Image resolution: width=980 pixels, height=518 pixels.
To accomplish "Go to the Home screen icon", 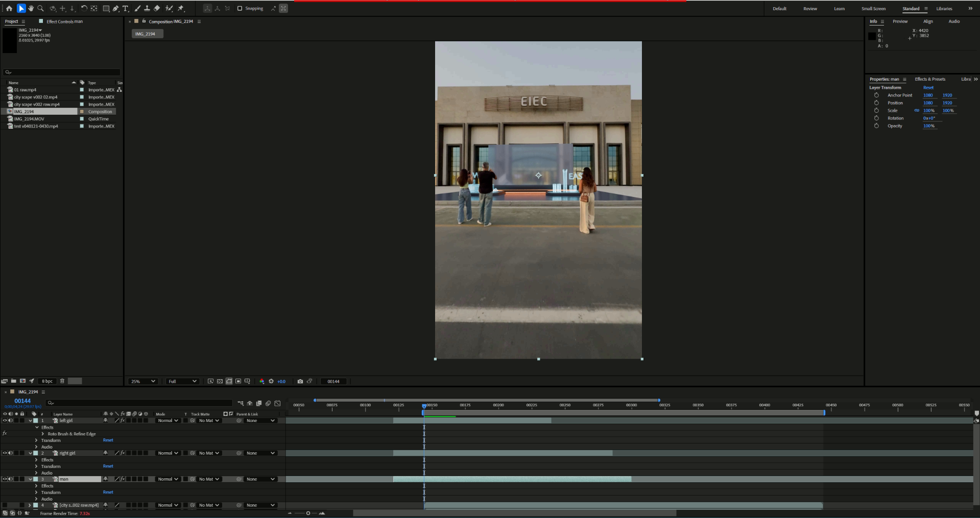I will [x=9, y=8].
